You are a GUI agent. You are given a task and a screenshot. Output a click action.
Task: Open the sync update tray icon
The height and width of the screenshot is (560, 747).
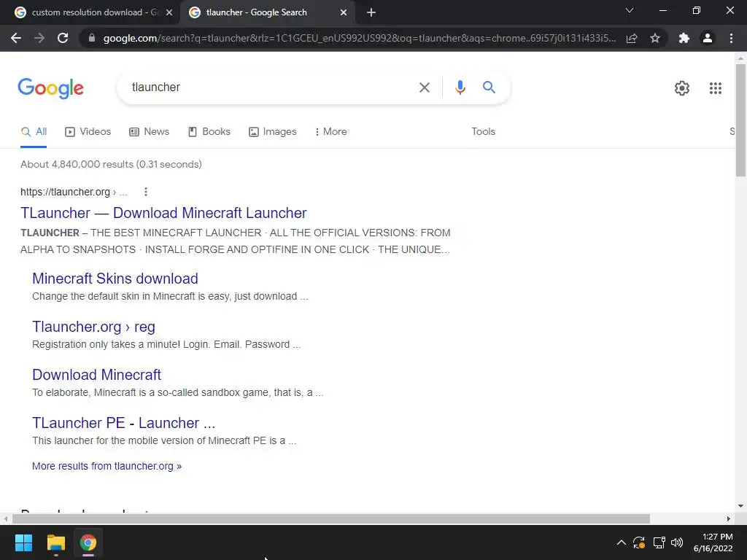point(639,542)
